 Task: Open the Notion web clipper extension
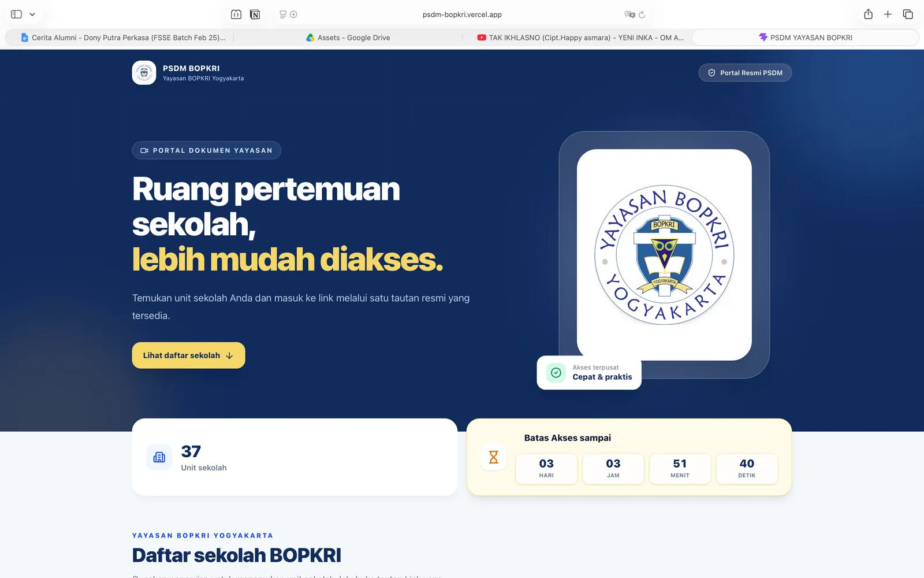(255, 14)
